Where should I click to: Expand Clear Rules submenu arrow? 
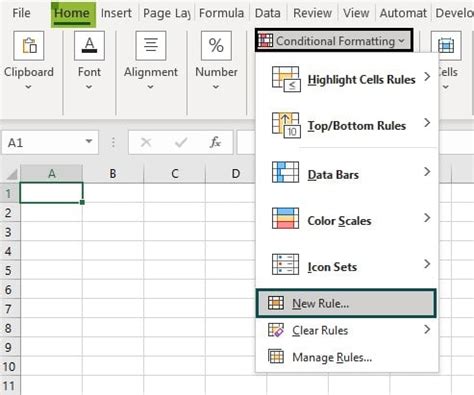click(x=427, y=330)
